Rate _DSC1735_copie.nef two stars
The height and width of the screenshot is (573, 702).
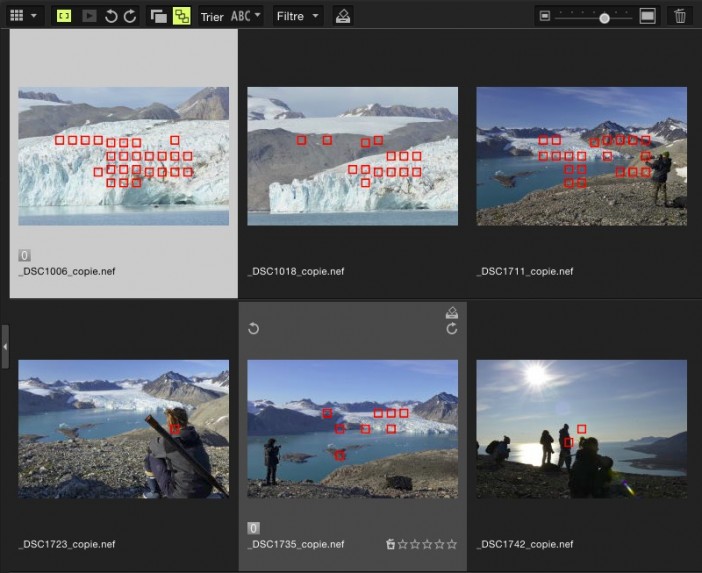415,544
